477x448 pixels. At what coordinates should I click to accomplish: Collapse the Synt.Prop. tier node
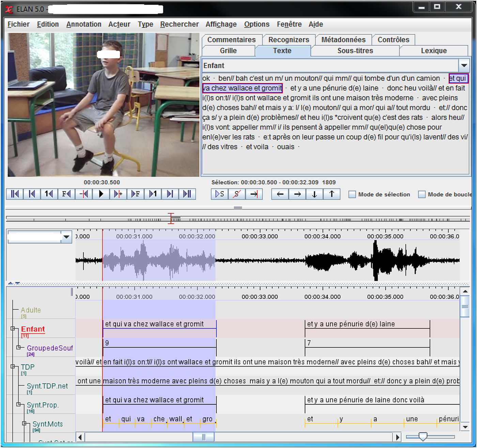point(19,404)
